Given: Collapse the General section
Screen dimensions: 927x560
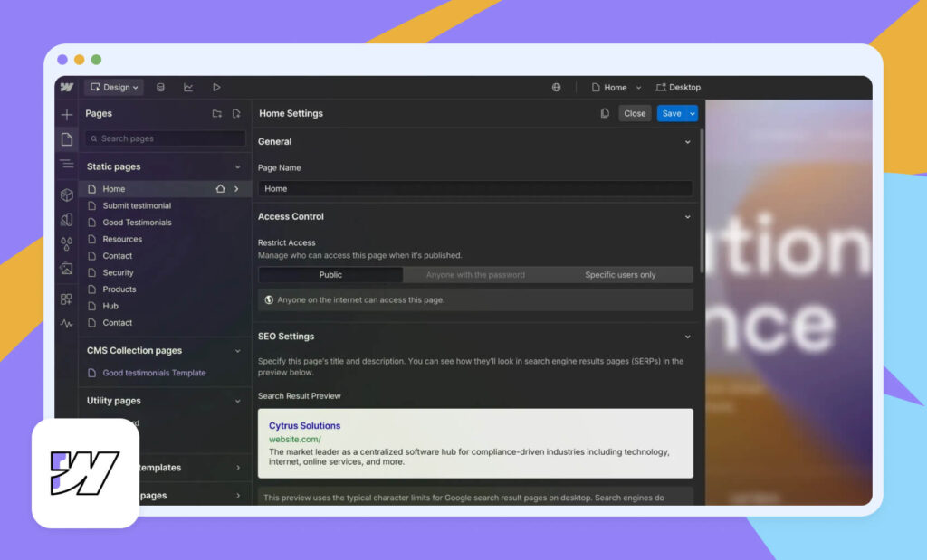Looking at the screenshot, I should (688, 142).
